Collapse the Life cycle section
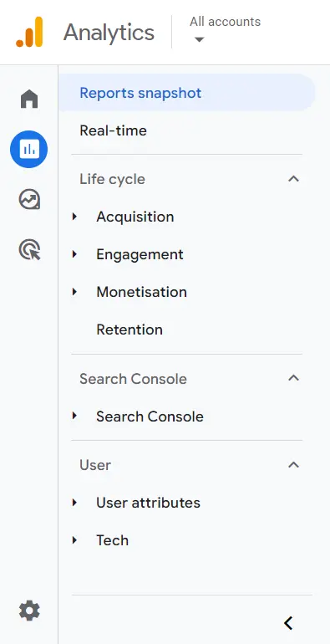This screenshot has height=644, width=330. point(293,179)
